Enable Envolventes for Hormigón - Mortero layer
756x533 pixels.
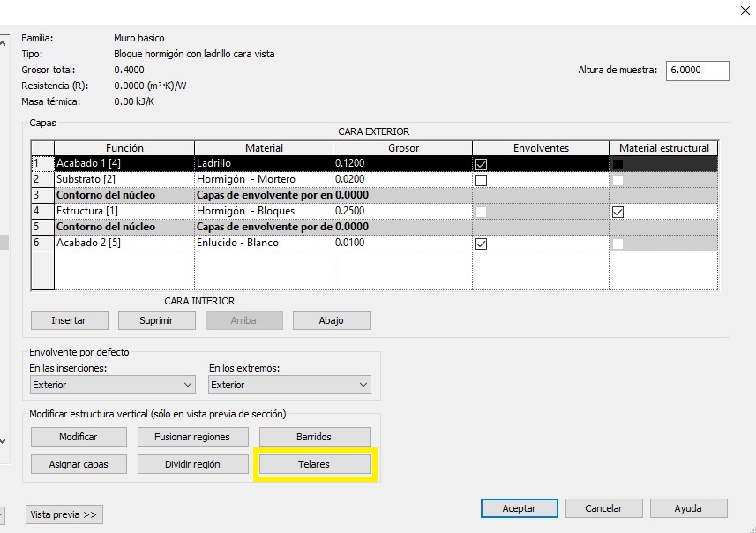pyautogui.click(x=481, y=180)
